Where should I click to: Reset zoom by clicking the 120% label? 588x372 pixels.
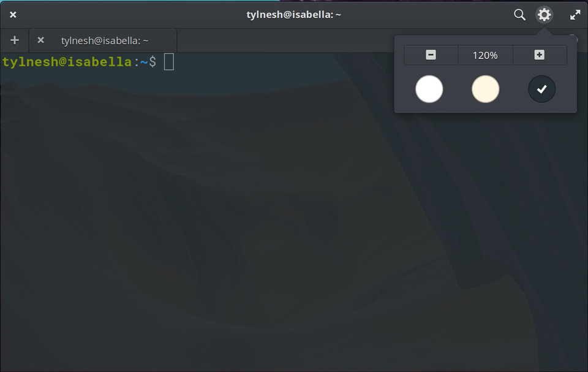click(x=485, y=55)
